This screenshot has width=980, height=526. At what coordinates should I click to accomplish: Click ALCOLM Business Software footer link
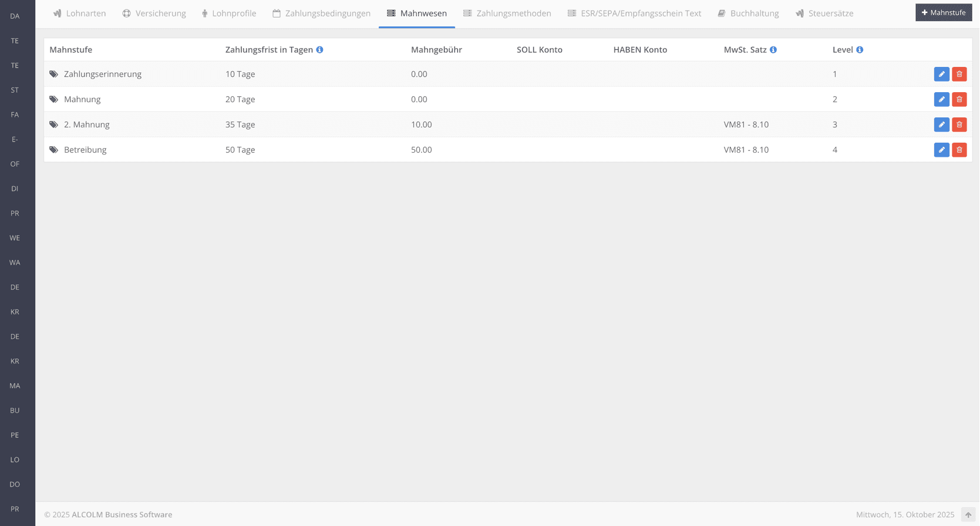[122, 515]
